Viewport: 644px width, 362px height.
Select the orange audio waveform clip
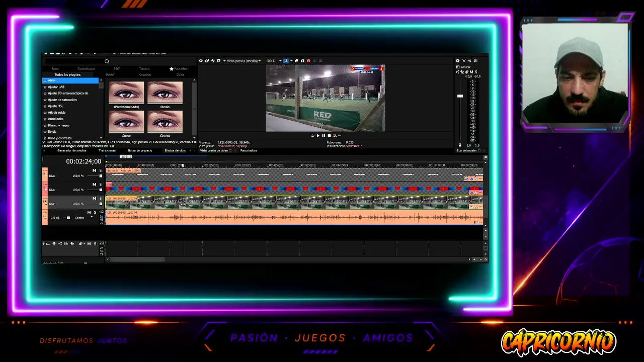[x=294, y=217]
